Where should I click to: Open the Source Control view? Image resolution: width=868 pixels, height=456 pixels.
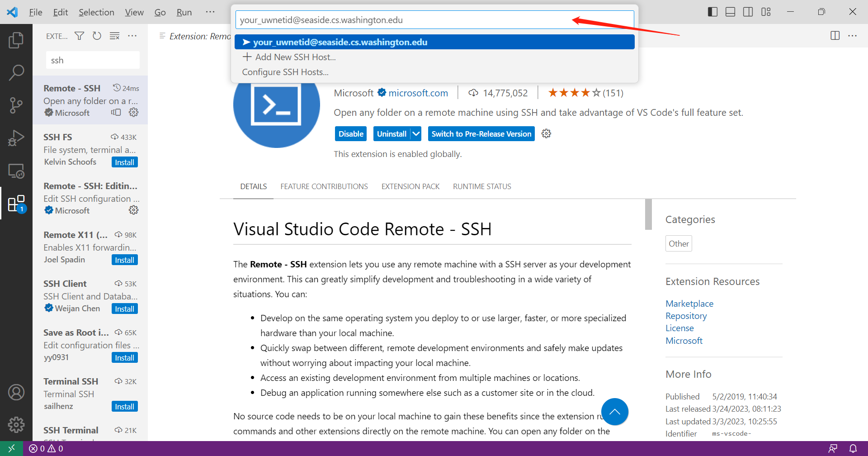pyautogui.click(x=16, y=105)
